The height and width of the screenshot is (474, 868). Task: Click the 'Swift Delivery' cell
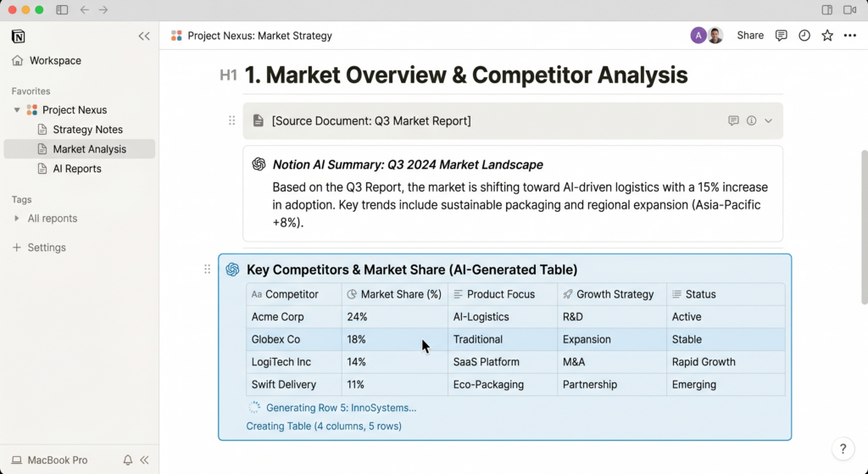click(294, 385)
